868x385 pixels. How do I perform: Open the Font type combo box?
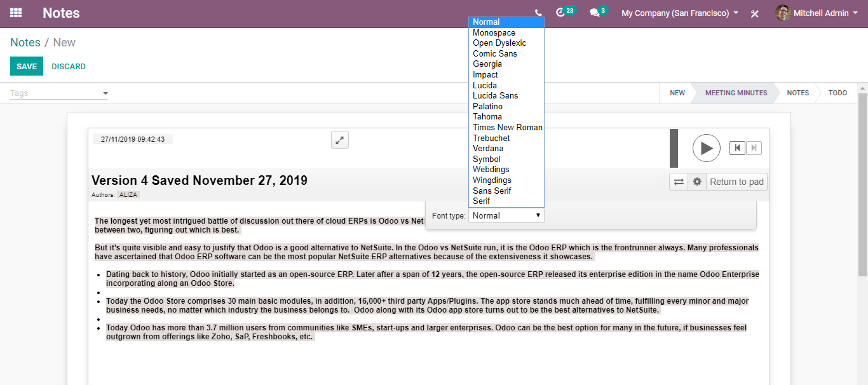(506, 216)
